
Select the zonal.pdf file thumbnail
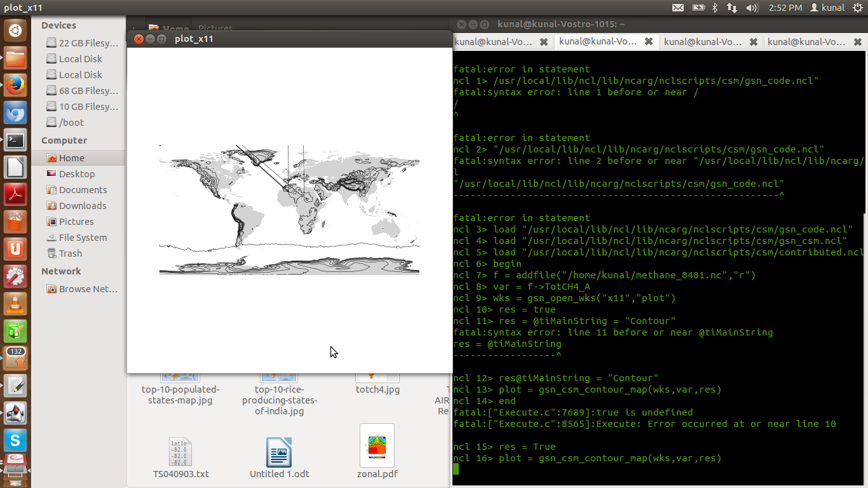(x=377, y=445)
